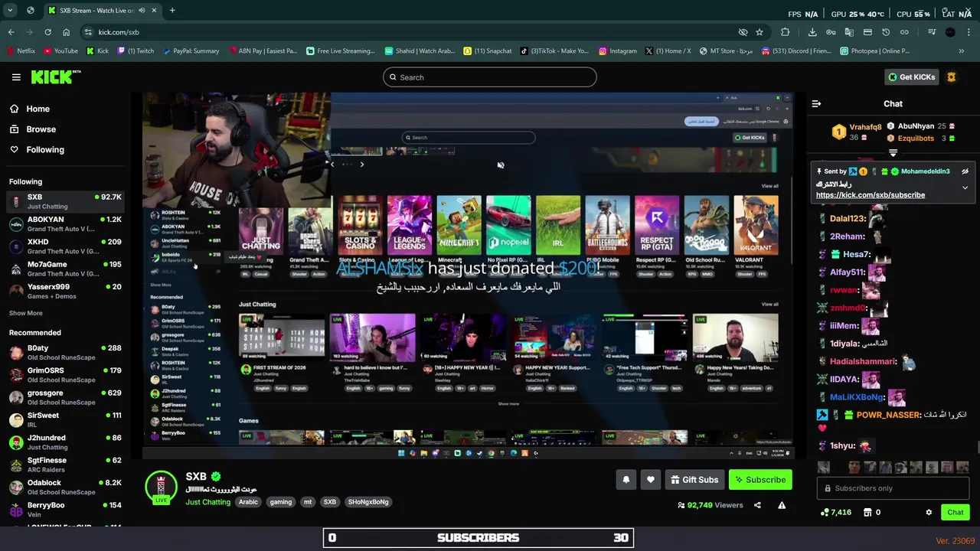Bookmark this page with star icon
The width and height of the screenshot is (980, 551).
(759, 32)
